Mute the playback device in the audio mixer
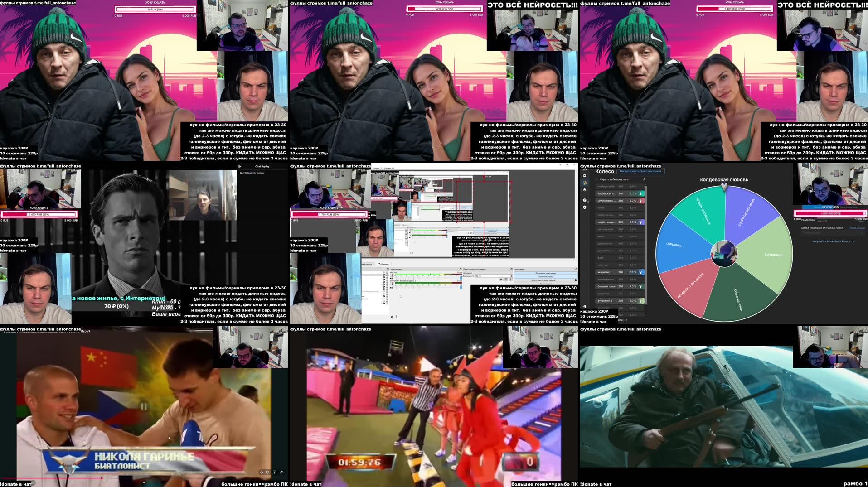Viewport: 868px width, 487px height. pyautogui.click(x=391, y=288)
